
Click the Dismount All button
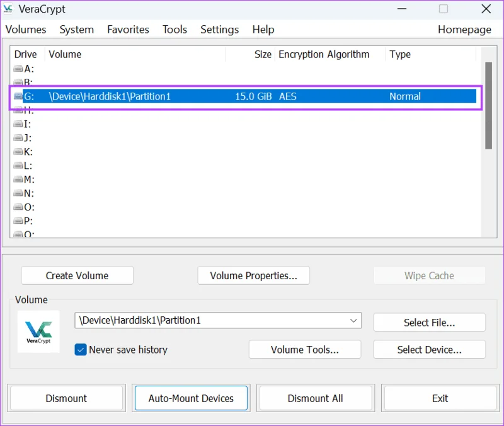[316, 398]
